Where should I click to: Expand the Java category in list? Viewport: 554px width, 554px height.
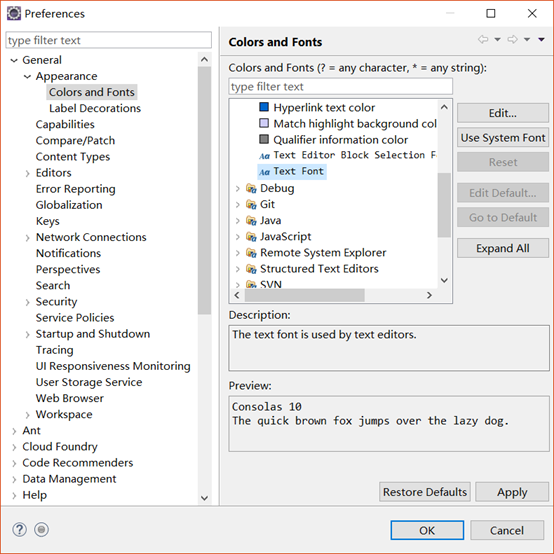coord(238,221)
